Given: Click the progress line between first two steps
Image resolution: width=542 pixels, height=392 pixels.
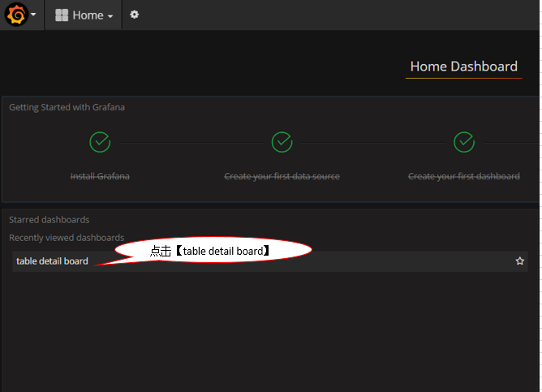Looking at the screenshot, I should 191,143.
